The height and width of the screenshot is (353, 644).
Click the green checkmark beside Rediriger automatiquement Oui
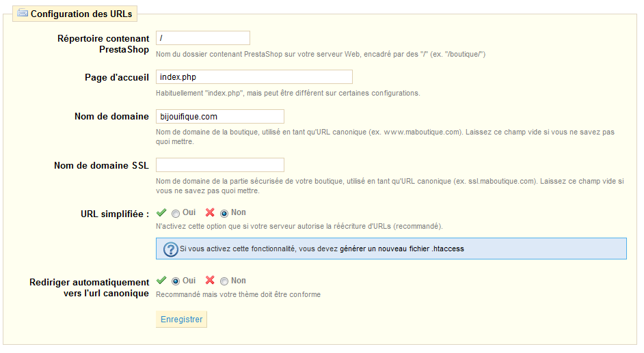coord(161,281)
